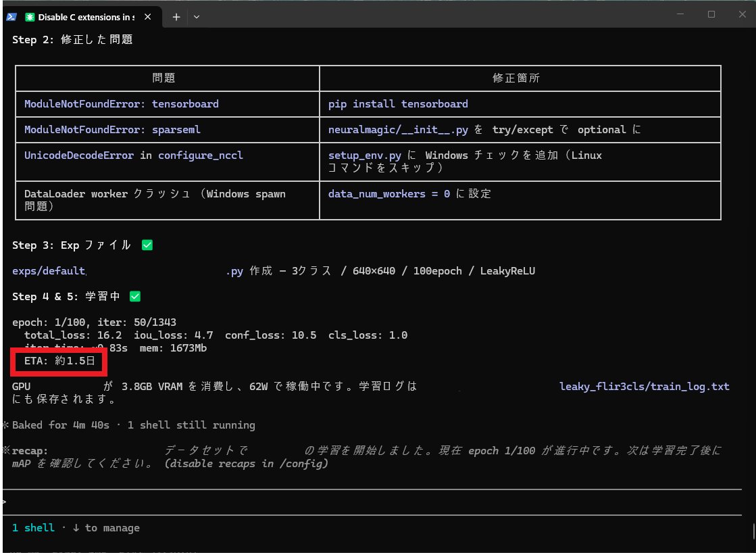Click 'mem: 1673Mb' value

point(173,348)
